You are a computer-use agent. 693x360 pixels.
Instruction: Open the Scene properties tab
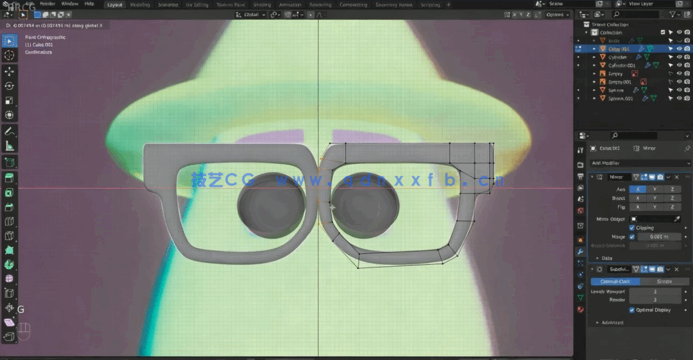[580, 199]
